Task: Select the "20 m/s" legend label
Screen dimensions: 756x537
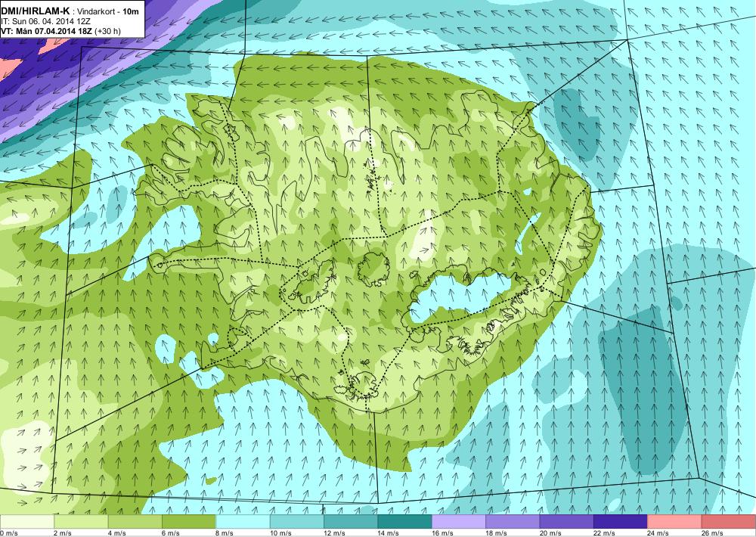Action: click(x=550, y=533)
